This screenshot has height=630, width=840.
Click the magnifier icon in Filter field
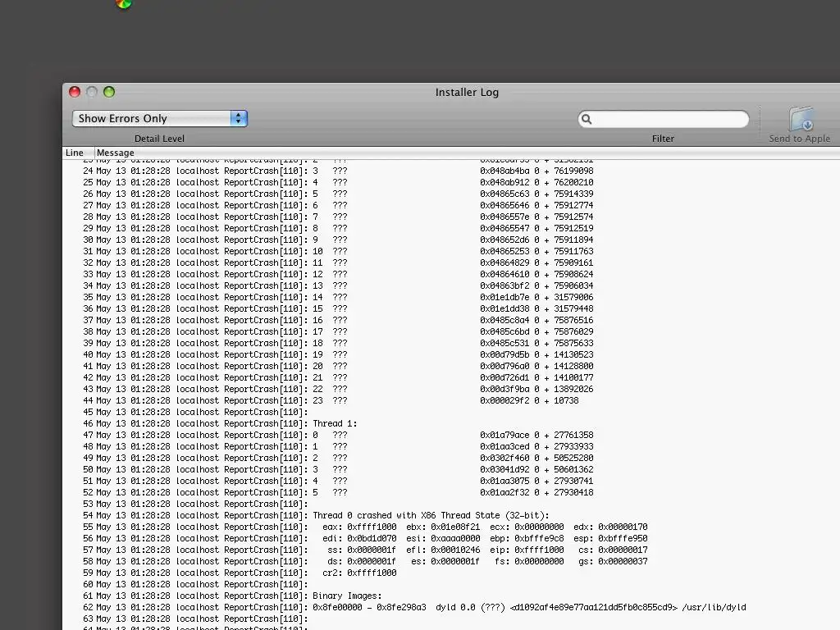587,119
